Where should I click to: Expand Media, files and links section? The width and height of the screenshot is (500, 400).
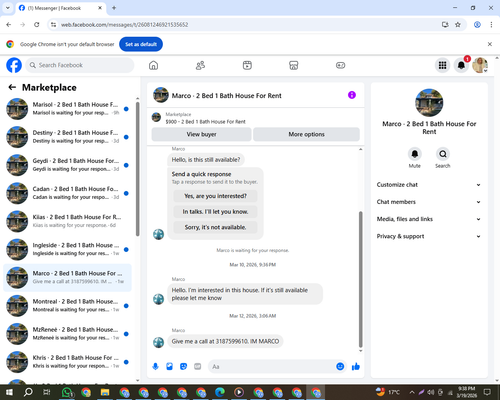coord(429,219)
